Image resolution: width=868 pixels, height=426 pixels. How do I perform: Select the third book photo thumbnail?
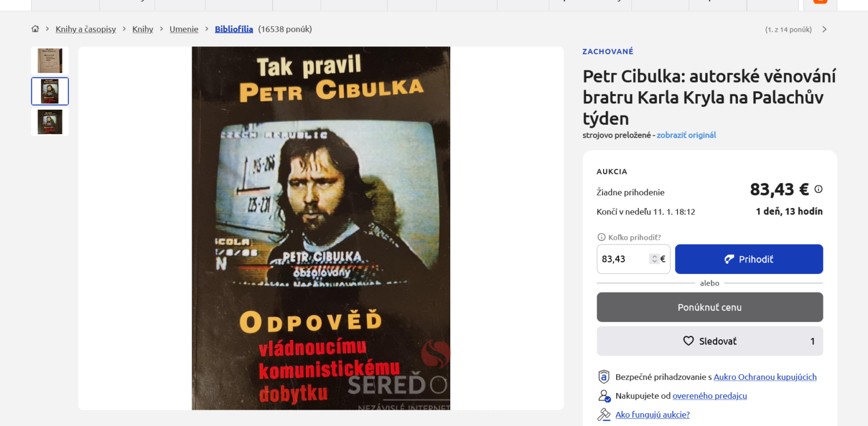click(50, 122)
